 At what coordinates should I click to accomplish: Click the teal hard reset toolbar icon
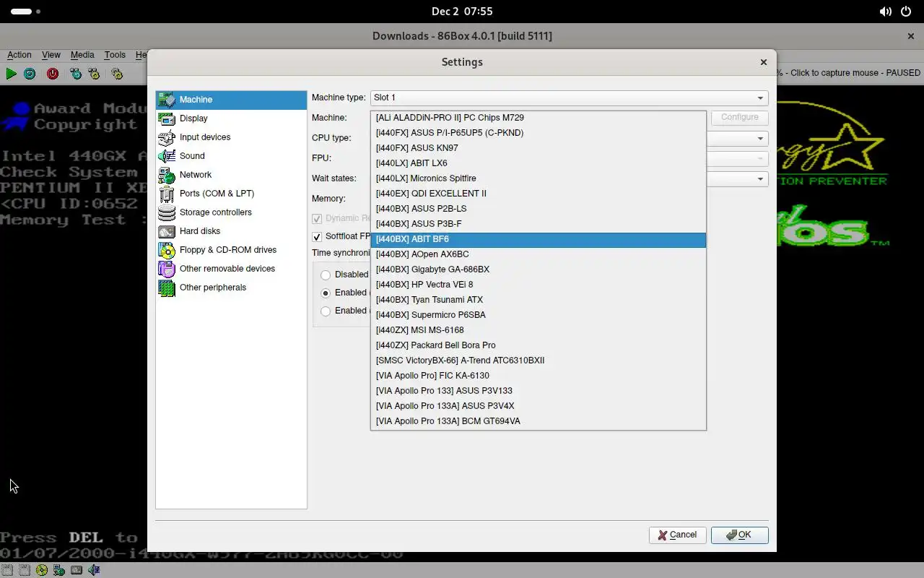[x=30, y=74]
